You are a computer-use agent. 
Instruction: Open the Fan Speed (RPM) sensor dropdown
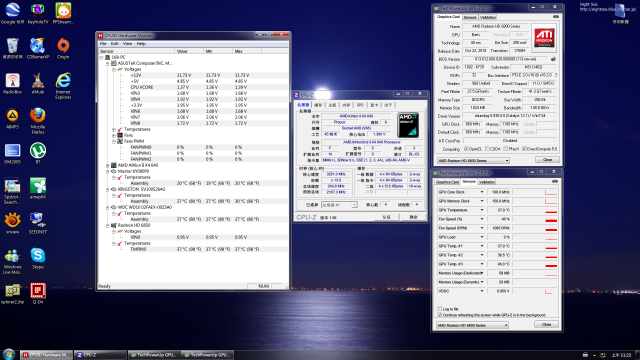tap(482, 228)
